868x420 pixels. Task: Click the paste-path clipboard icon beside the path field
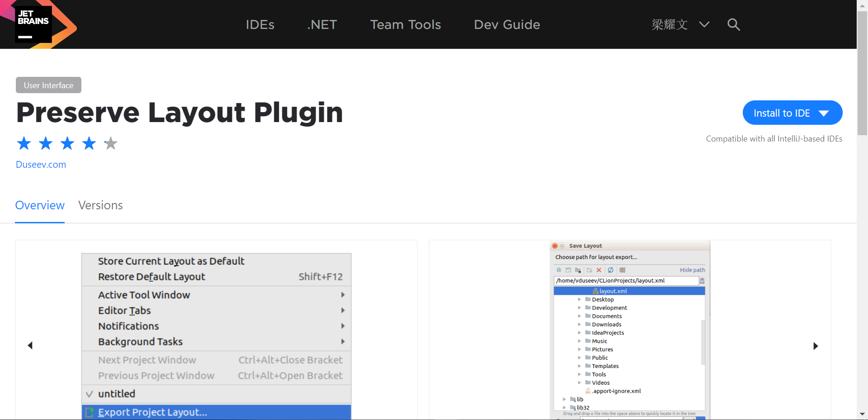702,281
